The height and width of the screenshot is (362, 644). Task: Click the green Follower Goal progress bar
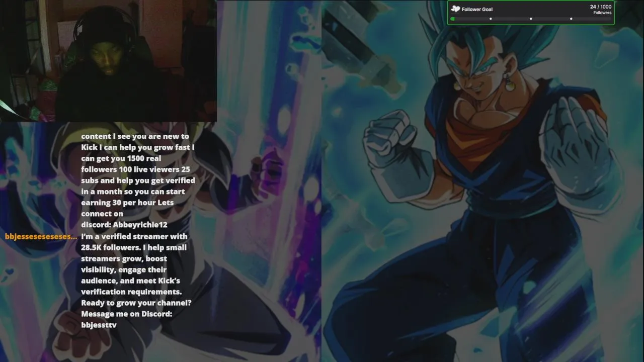pos(531,19)
